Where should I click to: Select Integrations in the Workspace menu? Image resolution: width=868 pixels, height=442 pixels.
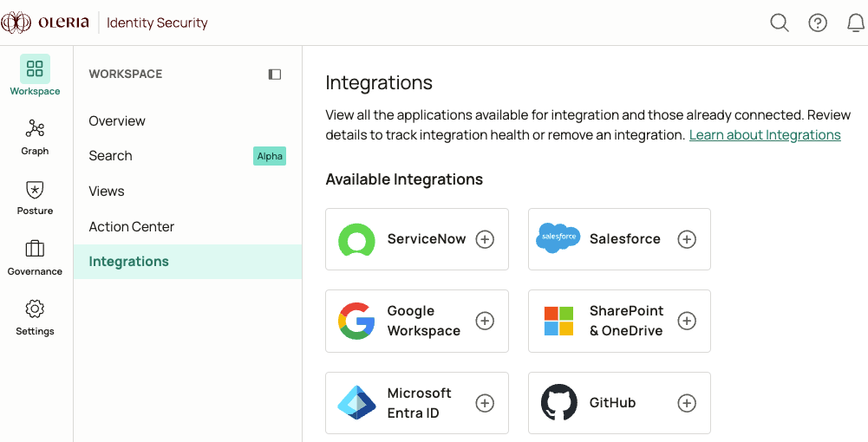[x=187, y=262]
